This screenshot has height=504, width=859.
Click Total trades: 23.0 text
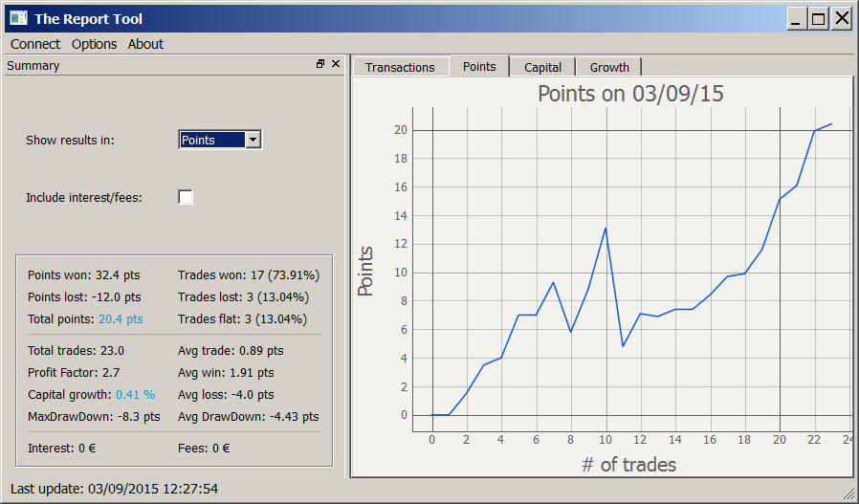pos(76,351)
